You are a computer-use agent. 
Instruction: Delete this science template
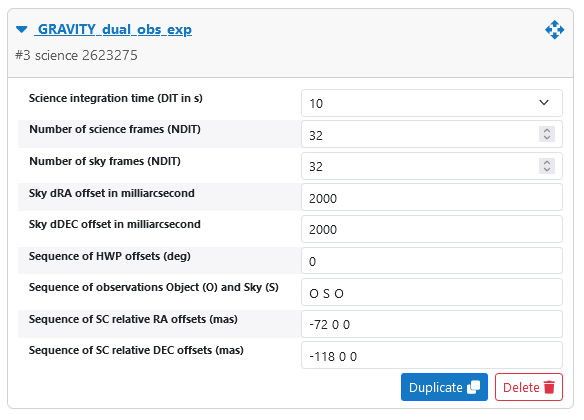click(529, 387)
